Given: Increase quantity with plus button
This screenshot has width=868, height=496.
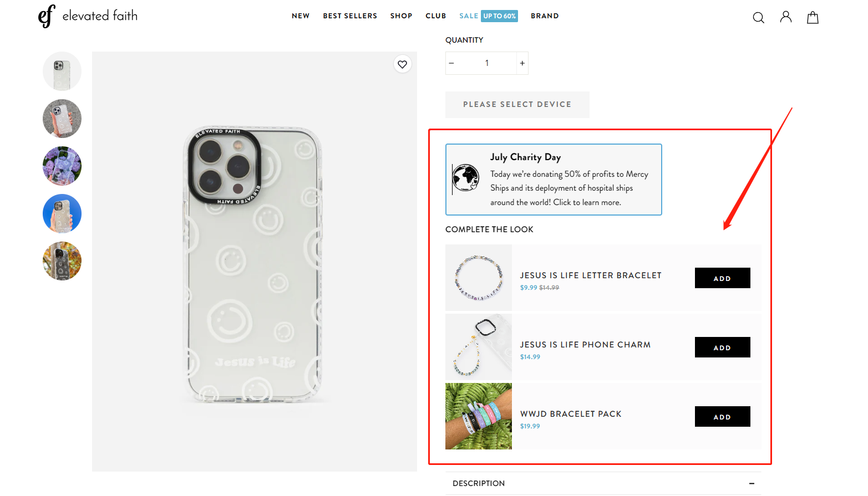Looking at the screenshot, I should 522,63.
